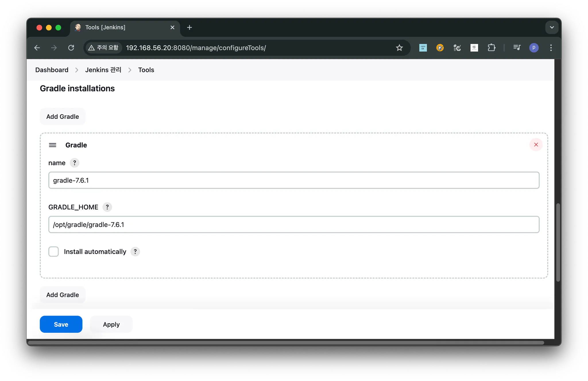Open Jenkins 관리 breadcrumb
Screen dimensions: 588x381
pos(103,70)
